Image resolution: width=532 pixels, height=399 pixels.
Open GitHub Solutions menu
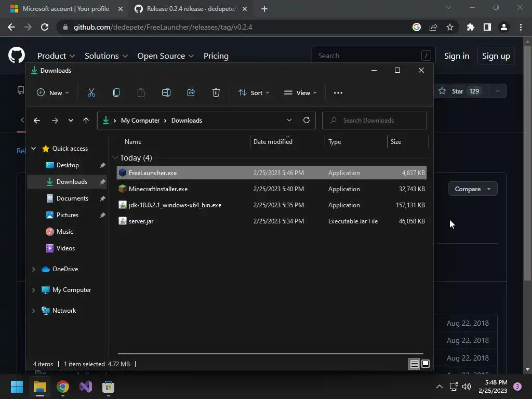pyautogui.click(x=106, y=56)
